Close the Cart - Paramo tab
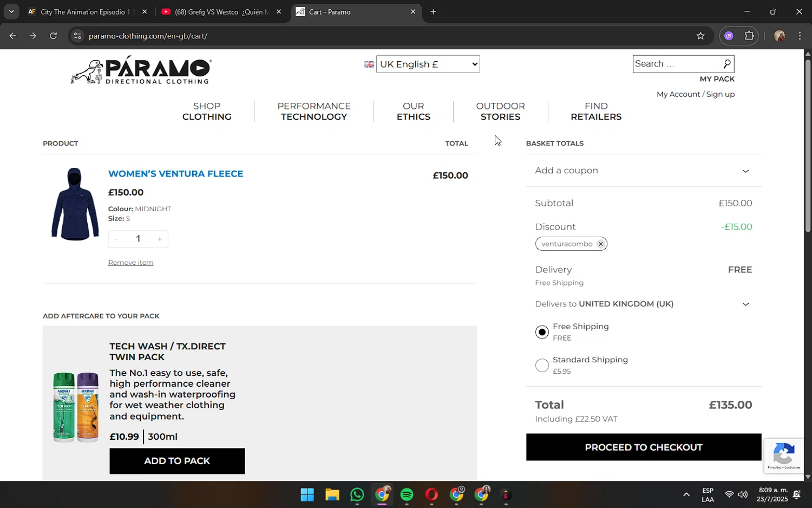812x508 pixels. tap(413, 11)
